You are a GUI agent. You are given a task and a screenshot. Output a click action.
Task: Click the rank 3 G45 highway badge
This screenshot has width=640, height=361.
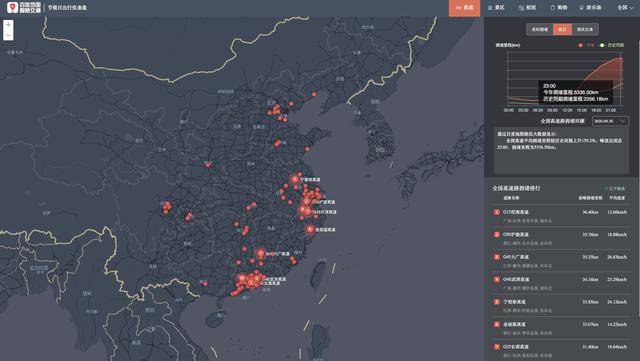click(497, 257)
